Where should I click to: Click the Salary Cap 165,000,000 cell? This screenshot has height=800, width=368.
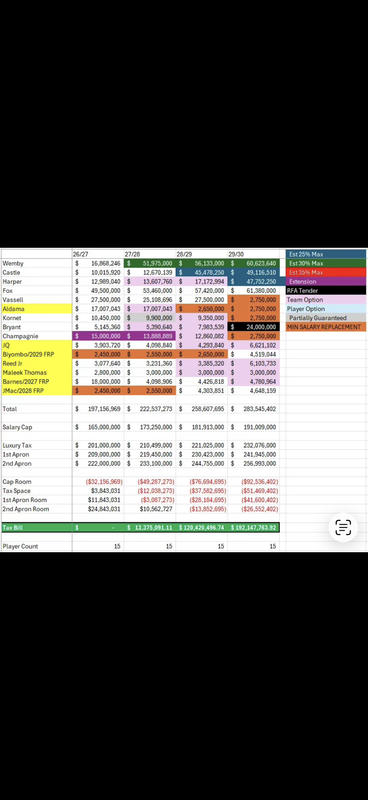pos(98,427)
